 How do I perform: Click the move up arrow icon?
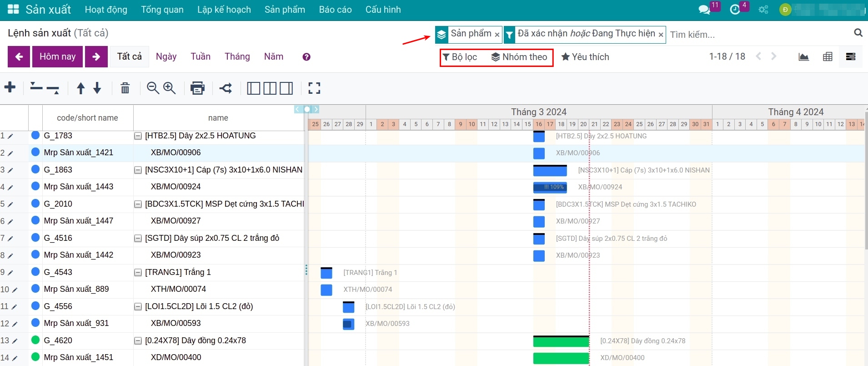pos(81,88)
